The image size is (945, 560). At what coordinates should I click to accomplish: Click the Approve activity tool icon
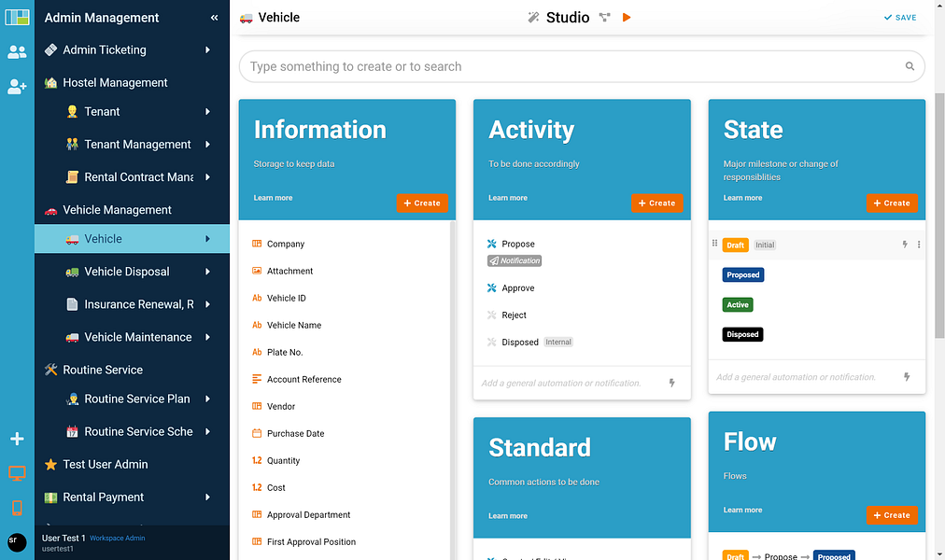click(x=492, y=287)
